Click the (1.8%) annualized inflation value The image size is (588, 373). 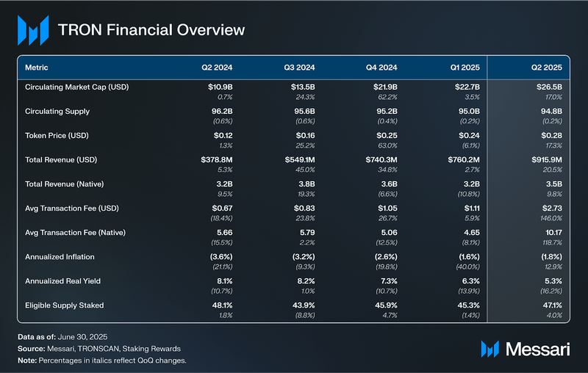552,257
